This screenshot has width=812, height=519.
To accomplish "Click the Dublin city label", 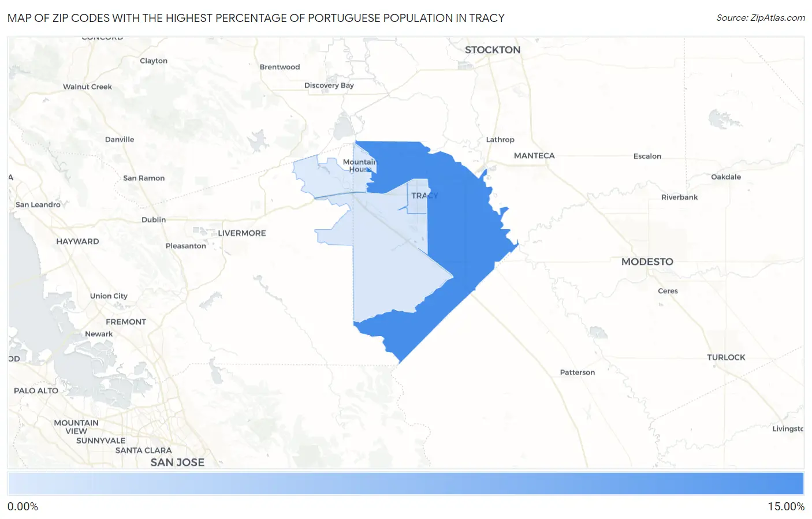I will click(154, 220).
